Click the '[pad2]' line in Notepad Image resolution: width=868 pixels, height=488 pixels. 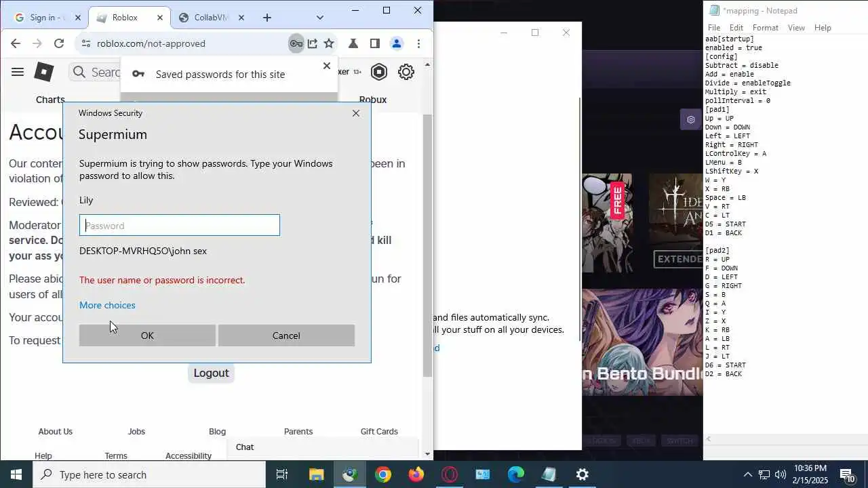coord(717,251)
